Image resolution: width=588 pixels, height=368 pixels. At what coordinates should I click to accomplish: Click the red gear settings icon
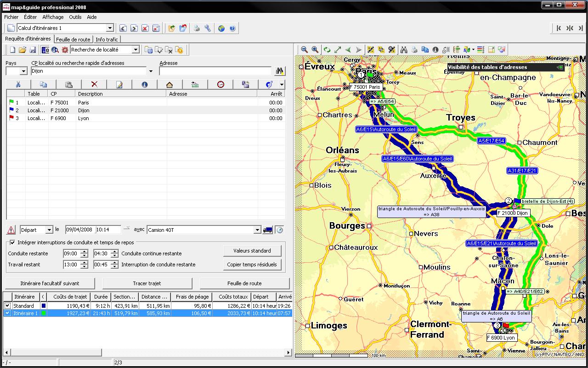65,50
